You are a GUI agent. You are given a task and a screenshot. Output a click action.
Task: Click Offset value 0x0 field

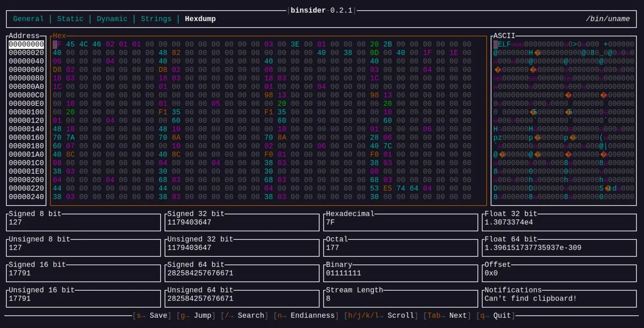(559, 273)
